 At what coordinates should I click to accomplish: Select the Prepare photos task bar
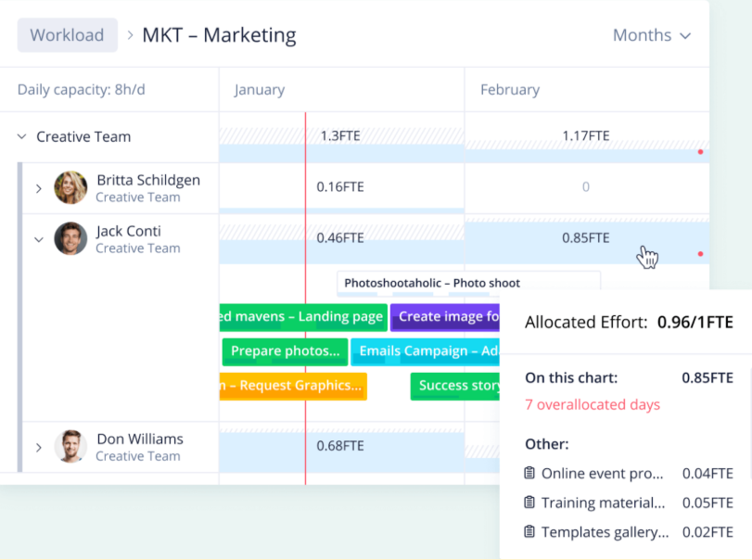pyautogui.click(x=284, y=351)
